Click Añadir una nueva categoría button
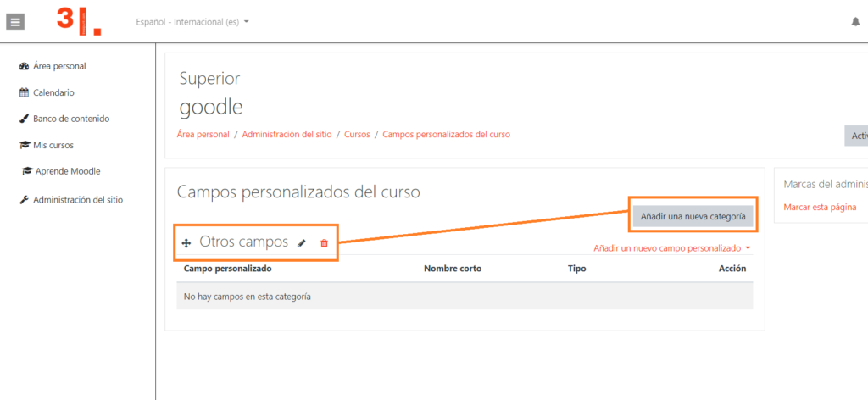The height and width of the screenshot is (400, 868). tap(693, 217)
